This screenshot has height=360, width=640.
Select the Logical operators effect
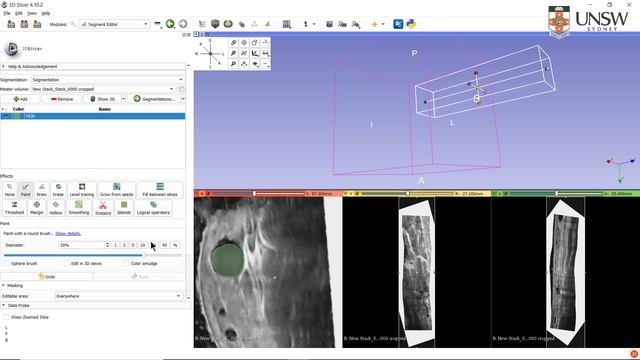pos(153,208)
